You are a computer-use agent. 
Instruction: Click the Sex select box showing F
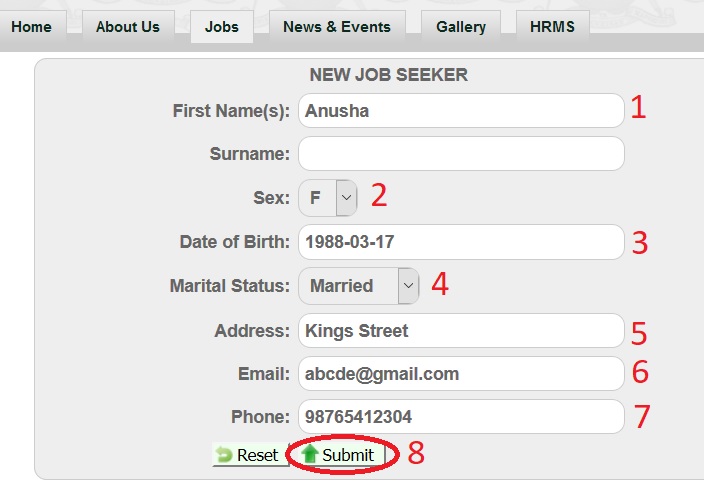[x=317, y=198]
